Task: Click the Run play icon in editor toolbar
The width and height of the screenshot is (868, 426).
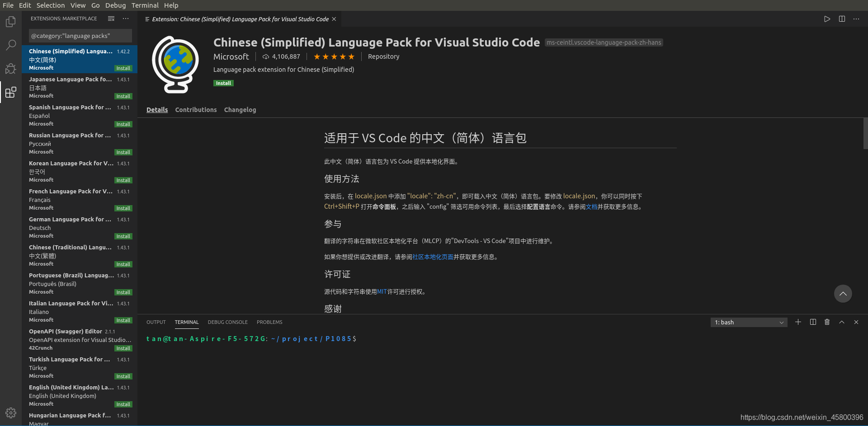Action: [827, 19]
